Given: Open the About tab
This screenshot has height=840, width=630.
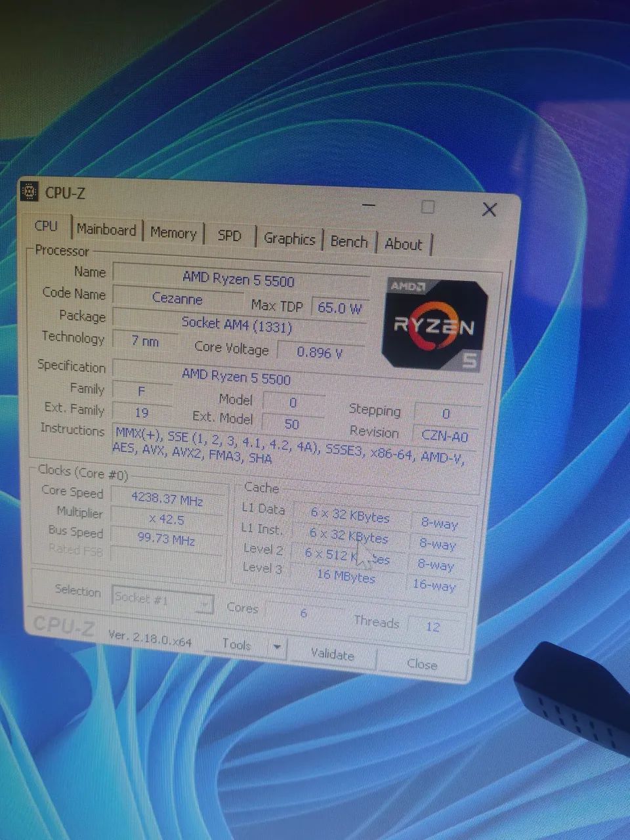Looking at the screenshot, I should (403, 244).
